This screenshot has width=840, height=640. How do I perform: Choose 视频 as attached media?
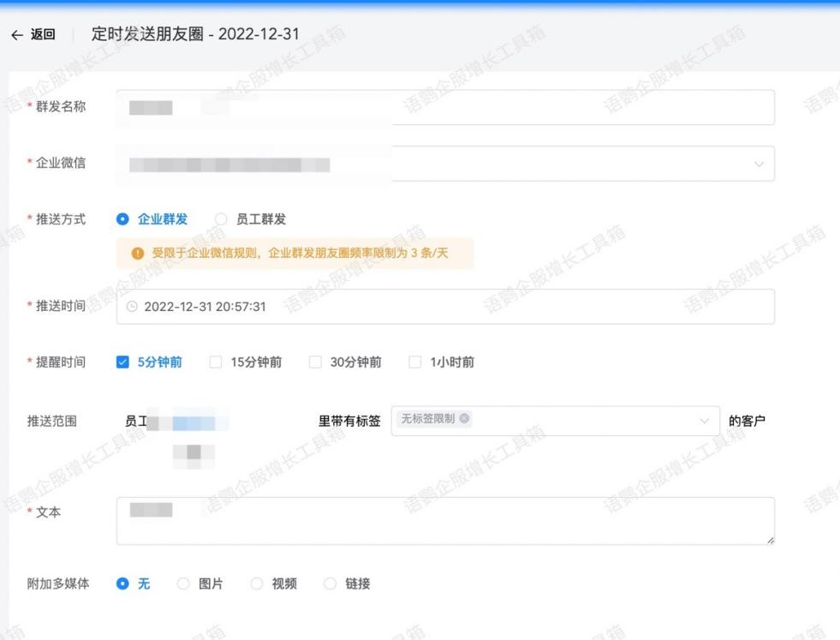[257, 584]
